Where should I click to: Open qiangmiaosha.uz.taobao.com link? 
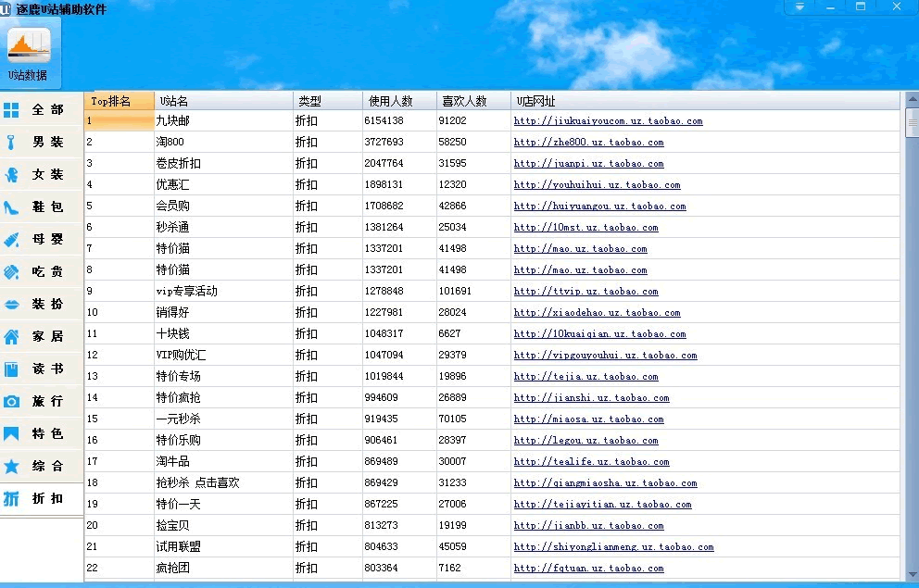pyautogui.click(x=606, y=483)
